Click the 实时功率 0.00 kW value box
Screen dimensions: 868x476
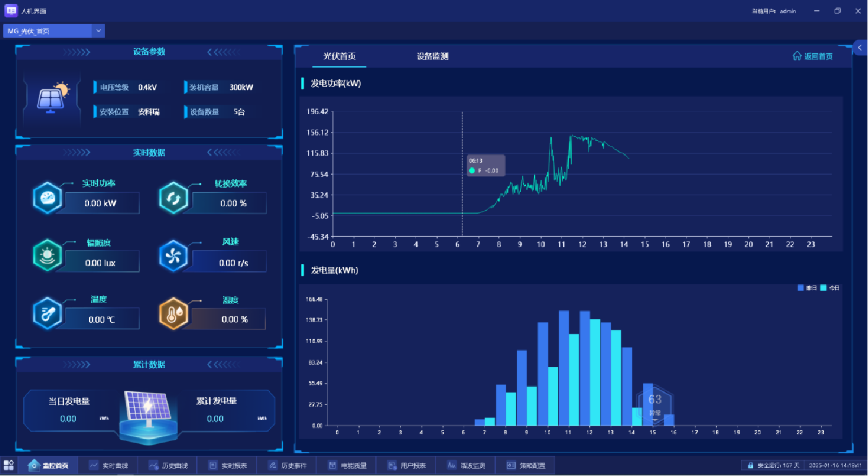point(102,203)
